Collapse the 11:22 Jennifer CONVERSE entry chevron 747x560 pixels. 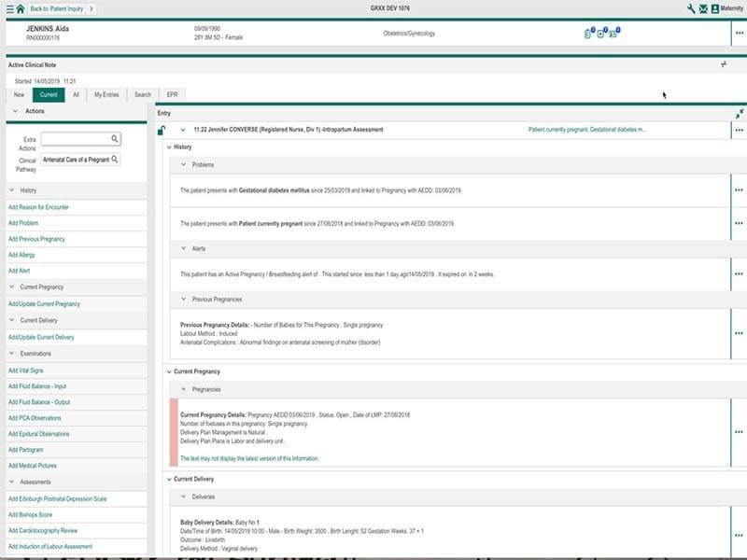(183, 130)
